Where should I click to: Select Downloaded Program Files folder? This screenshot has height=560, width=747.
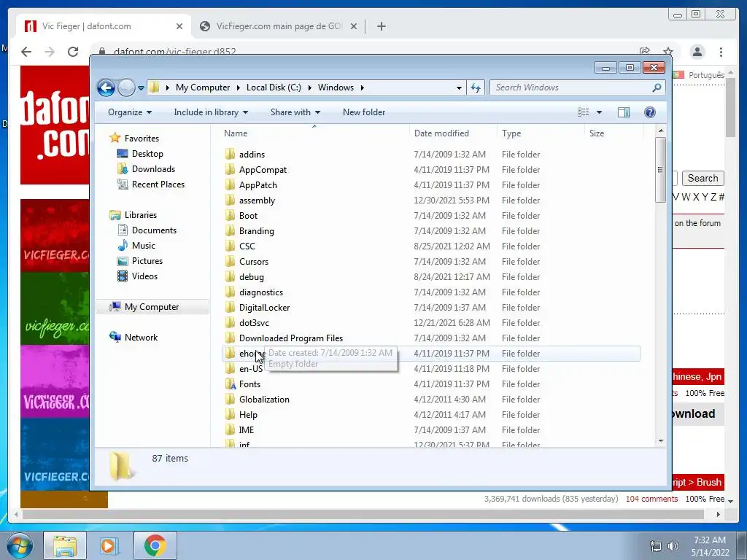tap(290, 338)
